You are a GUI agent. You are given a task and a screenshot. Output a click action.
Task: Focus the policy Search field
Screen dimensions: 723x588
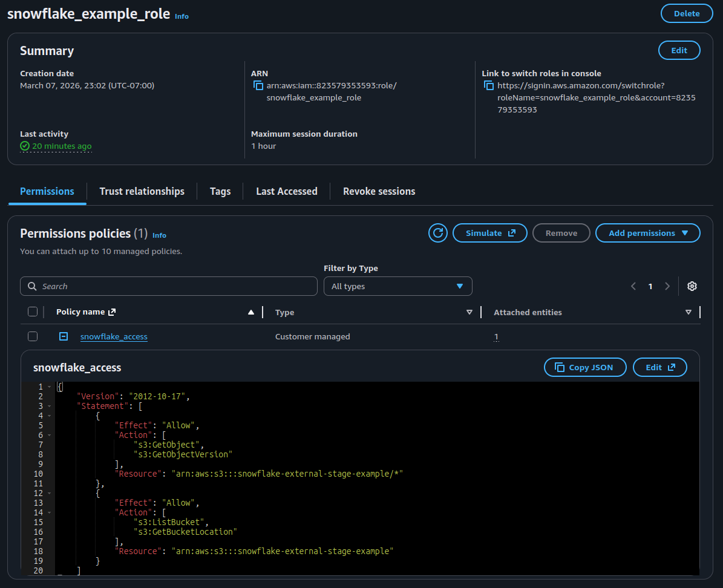pyautogui.click(x=169, y=286)
